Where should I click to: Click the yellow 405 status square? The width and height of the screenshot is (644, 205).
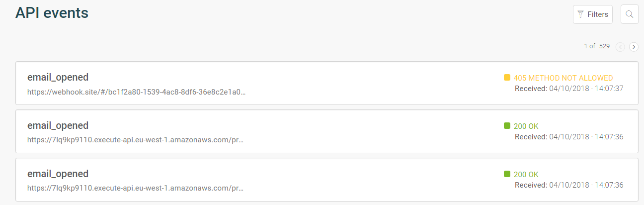507,78
